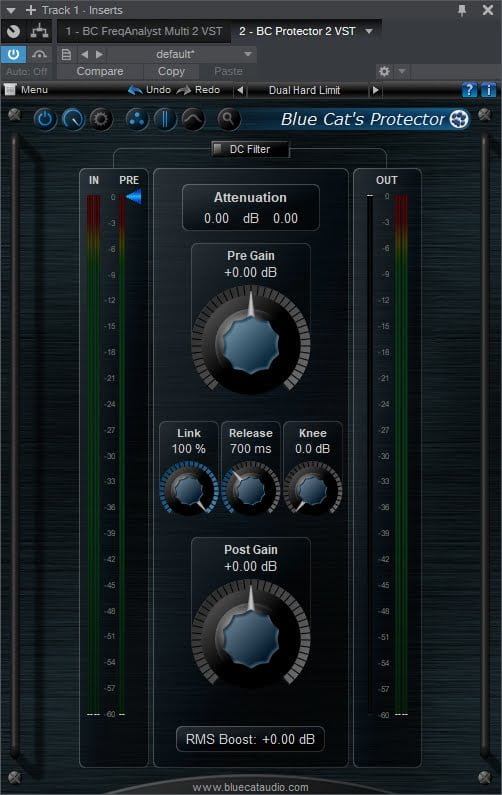Expand the arrow next to host gear icon
This screenshot has height=795, width=502.
pyautogui.click(x=402, y=71)
